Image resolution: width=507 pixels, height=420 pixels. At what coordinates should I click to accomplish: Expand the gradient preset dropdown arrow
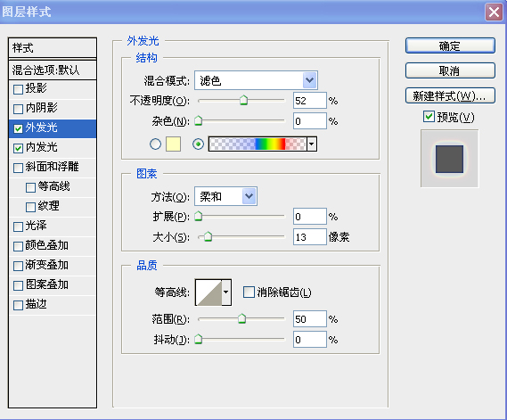pyautogui.click(x=312, y=144)
